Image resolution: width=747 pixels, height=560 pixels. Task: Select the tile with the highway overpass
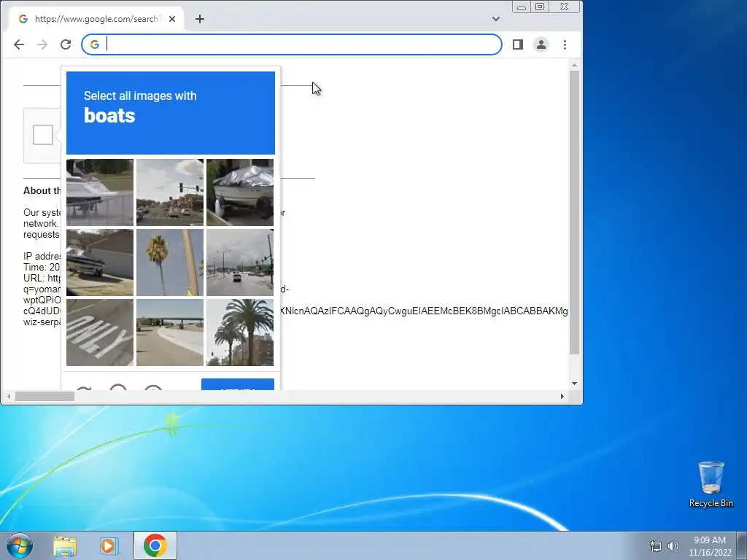[170, 332]
